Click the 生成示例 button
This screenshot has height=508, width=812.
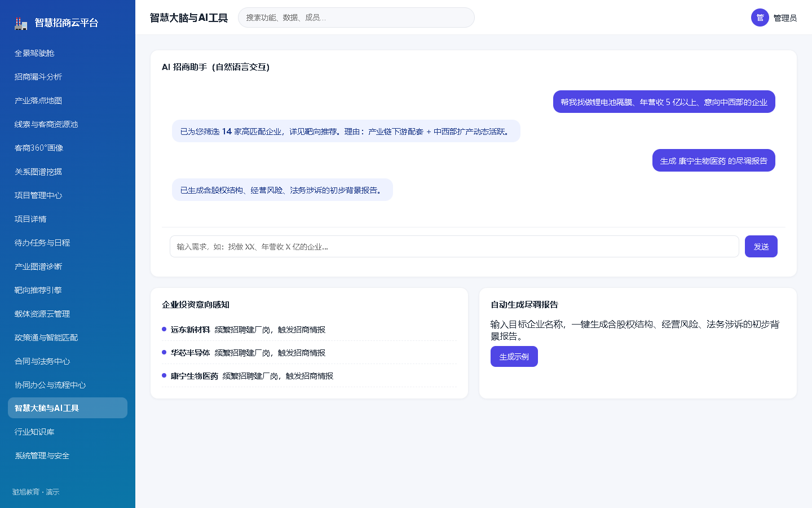[514, 357]
